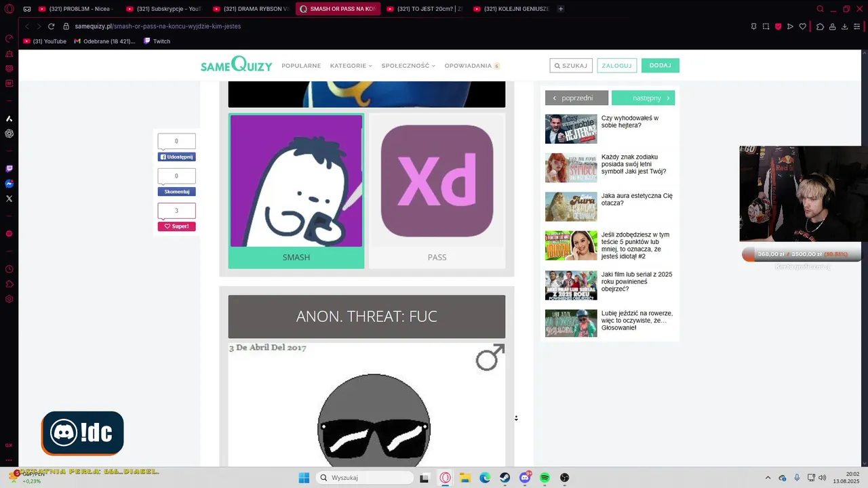Expand the Kategorie dropdown menu
This screenshot has width=868, height=488.
click(351, 66)
